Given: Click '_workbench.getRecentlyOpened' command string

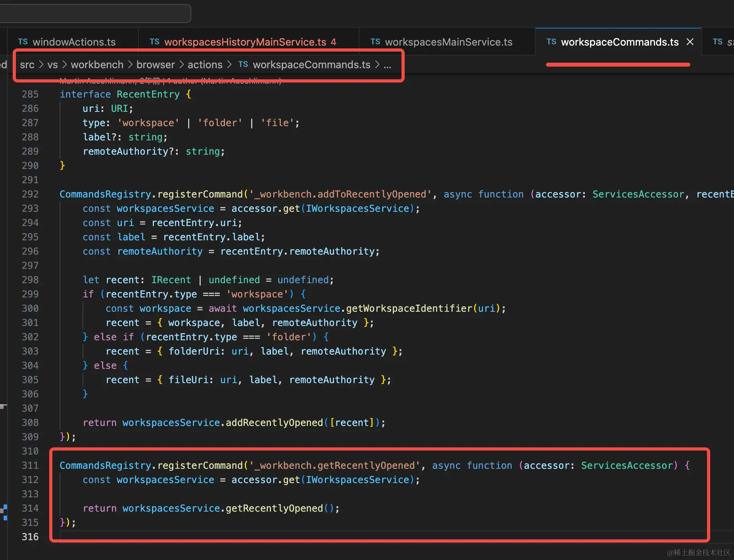Looking at the screenshot, I should pos(334,465).
